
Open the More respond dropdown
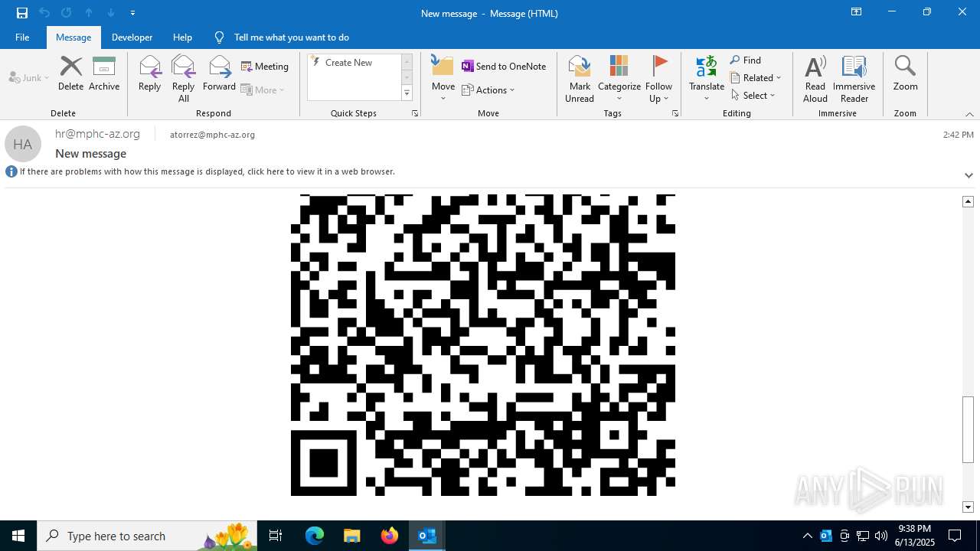pos(263,90)
